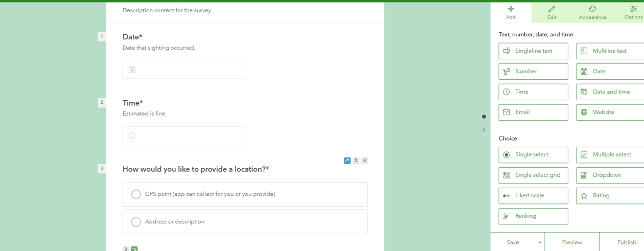Image resolution: width=644 pixels, height=251 pixels.
Task: Add an Email question element
Action: click(x=533, y=112)
